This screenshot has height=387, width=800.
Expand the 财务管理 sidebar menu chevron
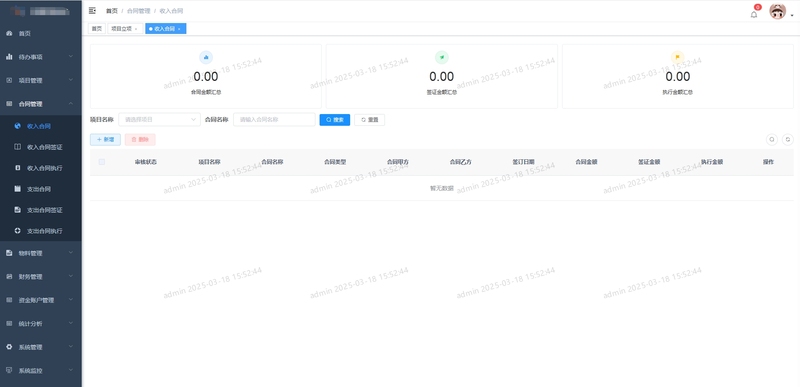[71, 276]
